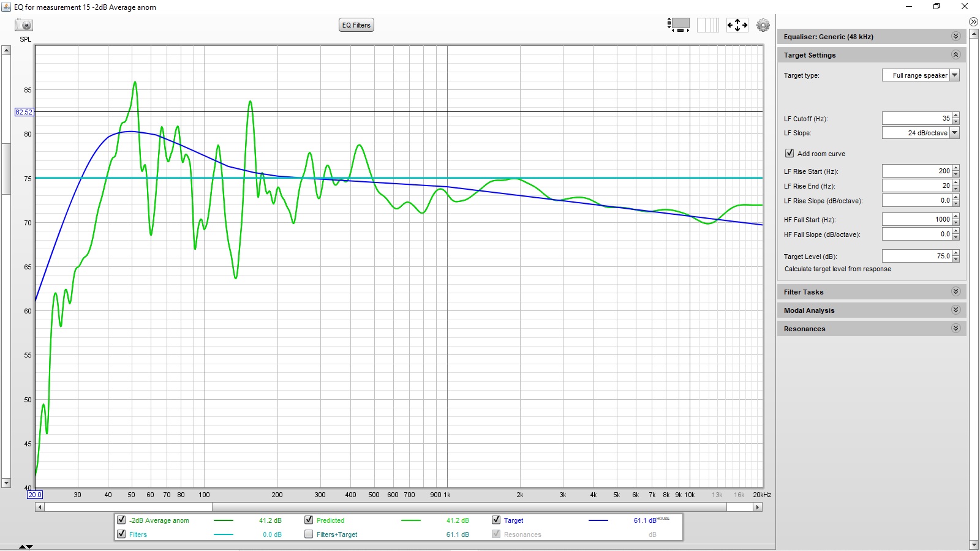
Task: Click the 82.52 SPL cursor value box
Action: (x=24, y=112)
